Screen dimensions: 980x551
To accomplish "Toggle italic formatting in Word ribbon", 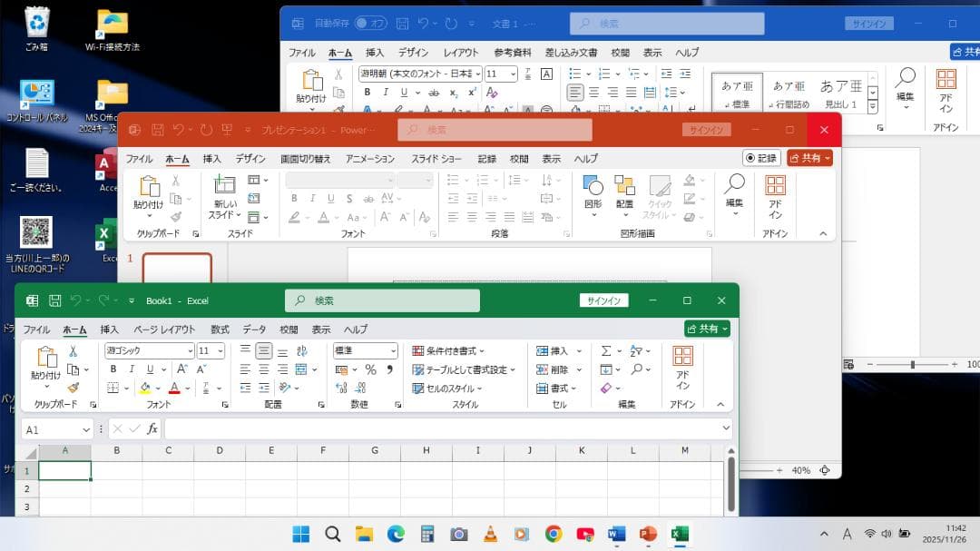I will 384,92.
